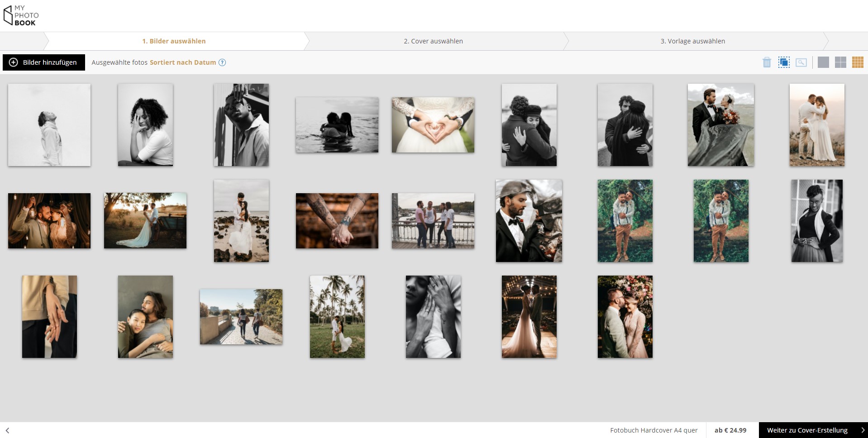Click the 'Fotobuch Hardcover A4 quer' label
Viewport: 868px width, 438px height.
tap(653, 430)
